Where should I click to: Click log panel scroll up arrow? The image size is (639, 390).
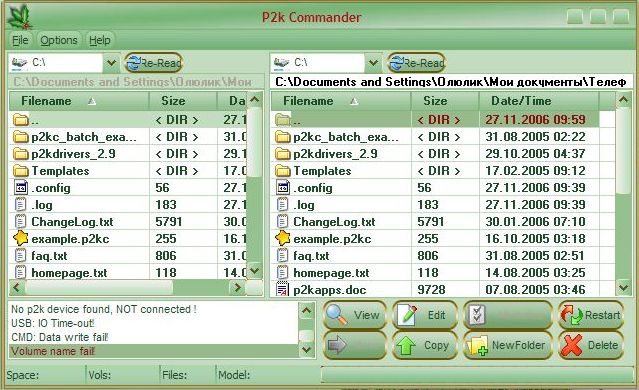click(306, 311)
